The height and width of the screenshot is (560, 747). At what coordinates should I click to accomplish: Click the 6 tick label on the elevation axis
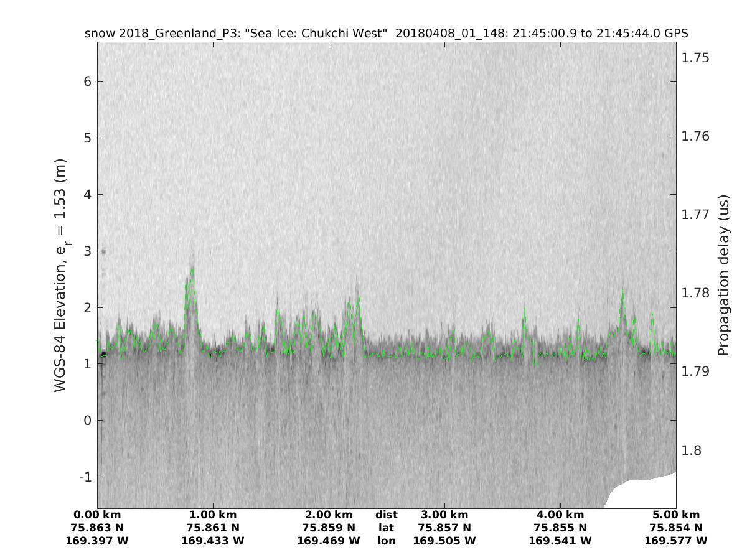click(x=88, y=82)
